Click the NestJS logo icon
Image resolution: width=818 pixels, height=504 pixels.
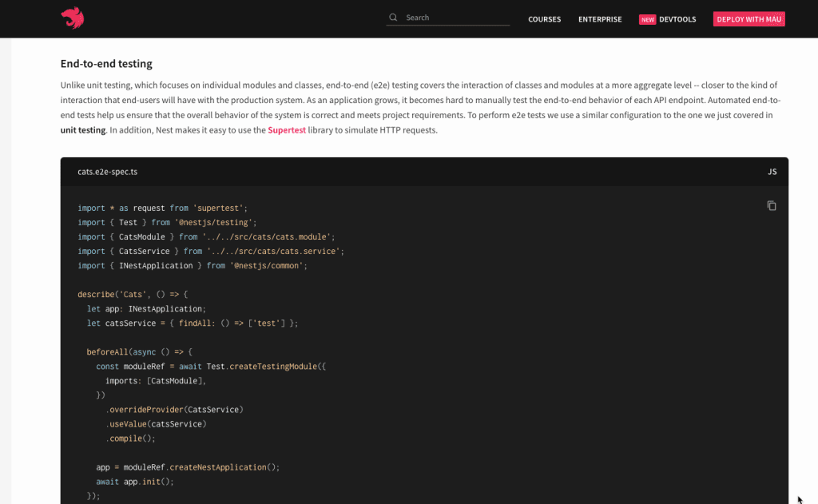(73, 18)
